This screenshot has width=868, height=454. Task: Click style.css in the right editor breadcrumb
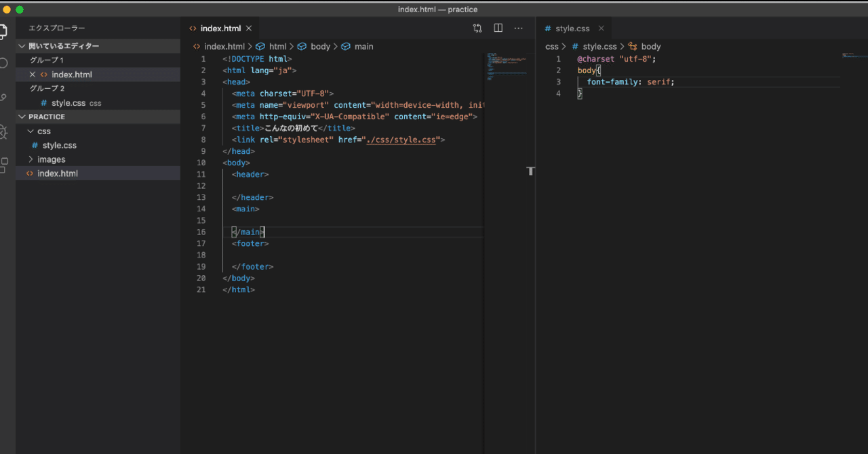(x=599, y=46)
